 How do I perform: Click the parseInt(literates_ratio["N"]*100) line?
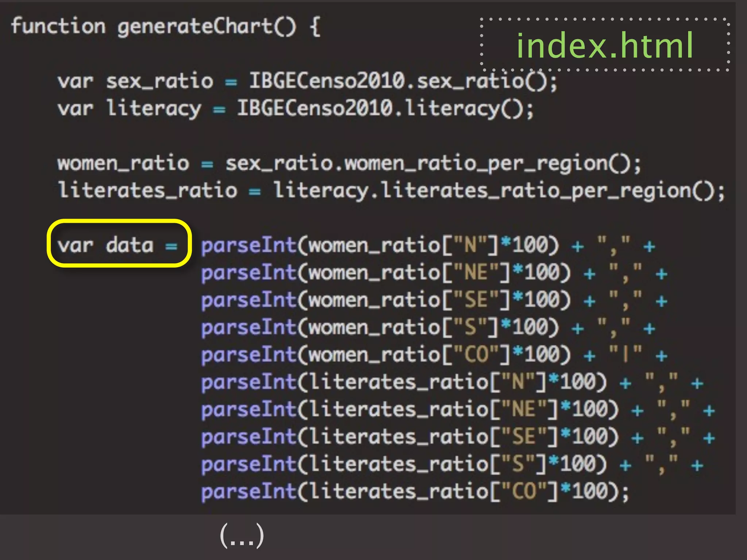pyautogui.click(x=452, y=382)
